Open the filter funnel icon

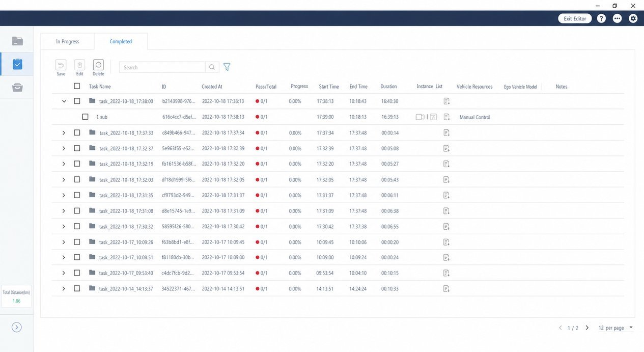[227, 67]
